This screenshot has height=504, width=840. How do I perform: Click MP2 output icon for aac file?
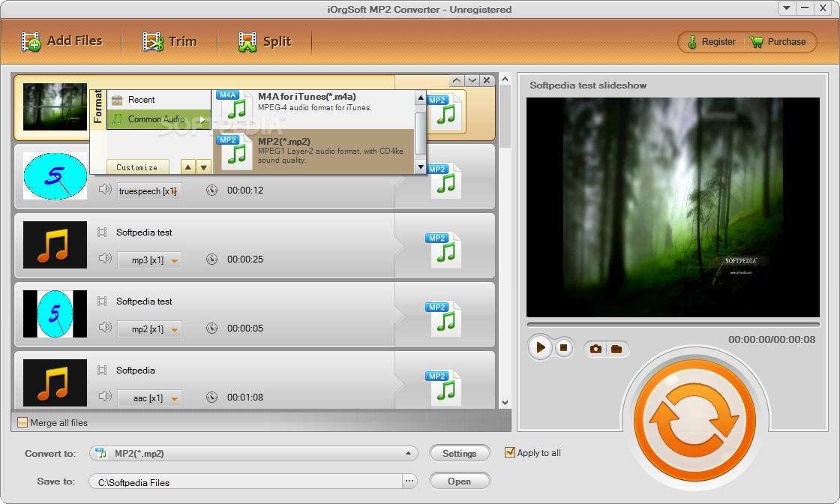pyautogui.click(x=444, y=388)
